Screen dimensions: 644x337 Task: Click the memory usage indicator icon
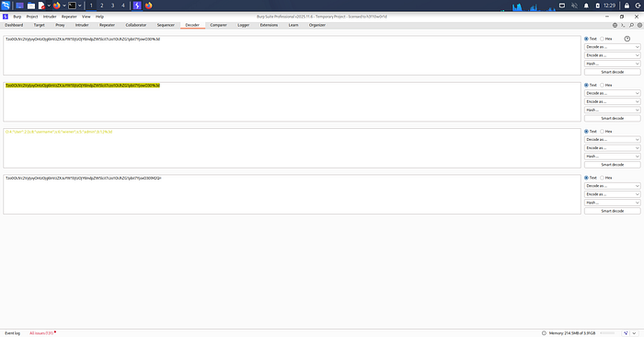click(544, 333)
